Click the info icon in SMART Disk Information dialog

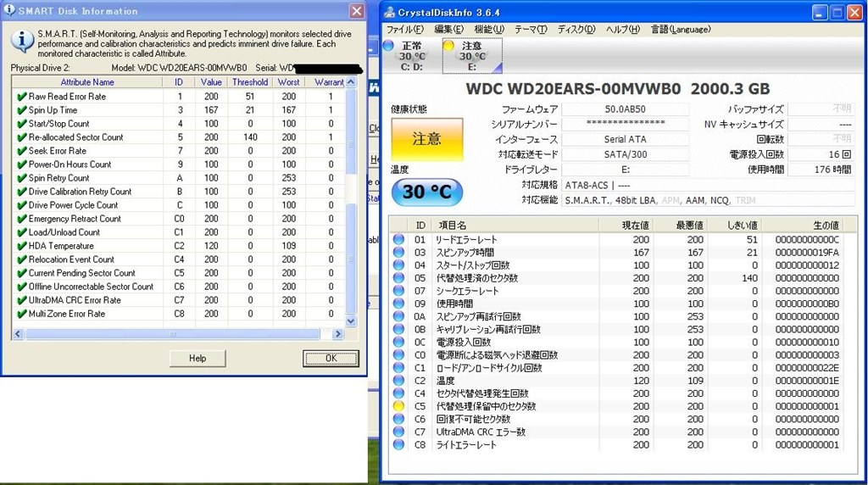click(x=22, y=41)
